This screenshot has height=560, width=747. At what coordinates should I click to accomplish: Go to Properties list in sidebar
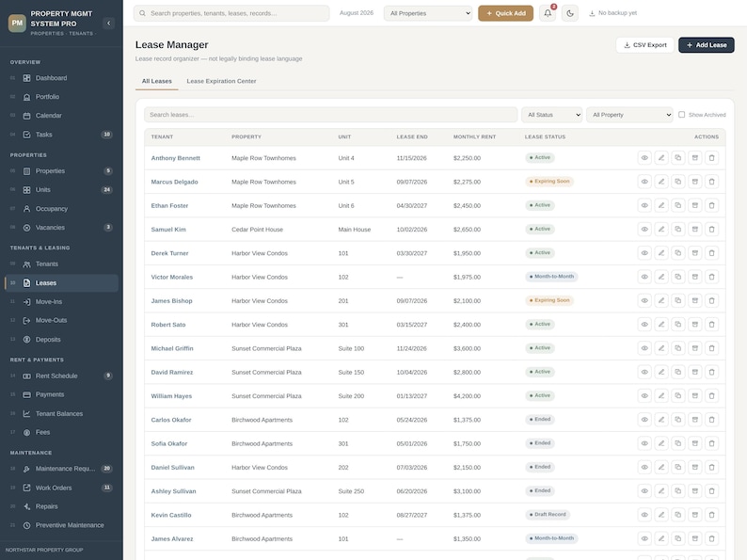click(61, 170)
